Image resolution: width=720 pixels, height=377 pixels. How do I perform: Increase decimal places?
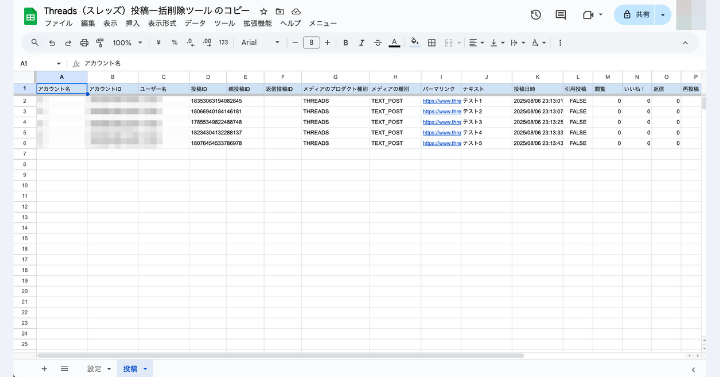tap(207, 43)
